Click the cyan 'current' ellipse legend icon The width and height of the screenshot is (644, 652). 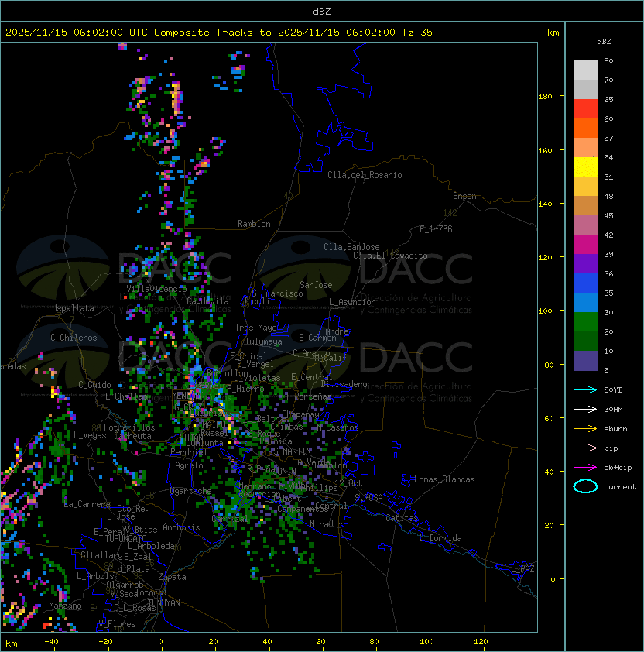pyautogui.click(x=585, y=486)
